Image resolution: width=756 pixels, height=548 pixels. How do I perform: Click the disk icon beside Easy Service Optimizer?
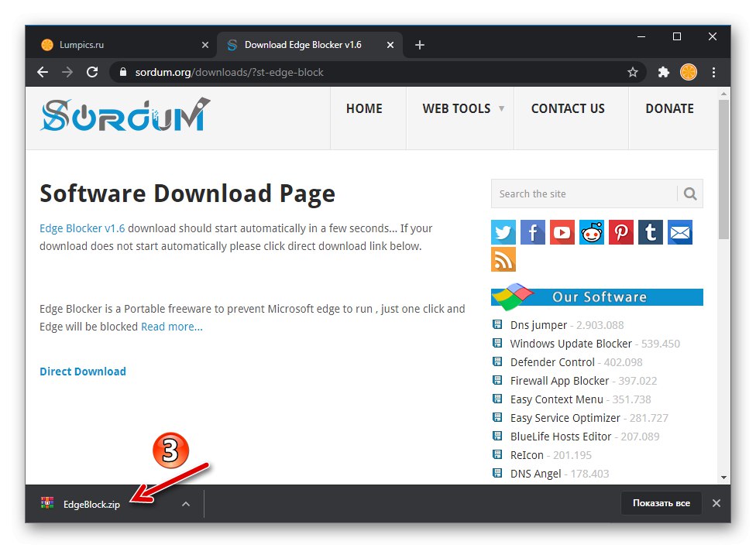pyautogui.click(x=497, y=417)
